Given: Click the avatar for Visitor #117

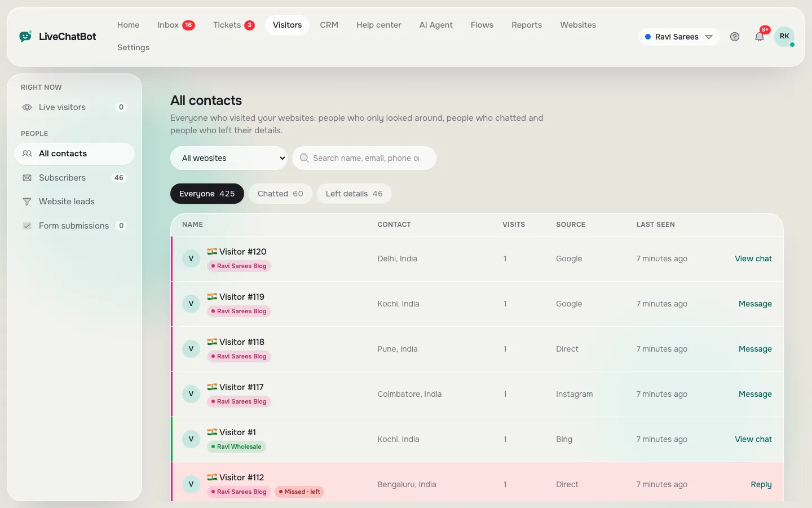Looking at the screenshot, I should [x=191, y=394].
